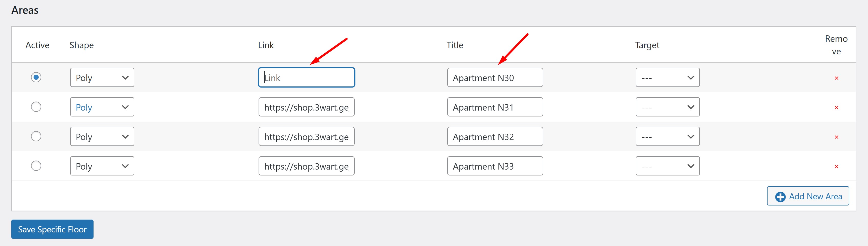Click the Save Specific Floor button
Viewport: 868px width, 246px height.
52,229
